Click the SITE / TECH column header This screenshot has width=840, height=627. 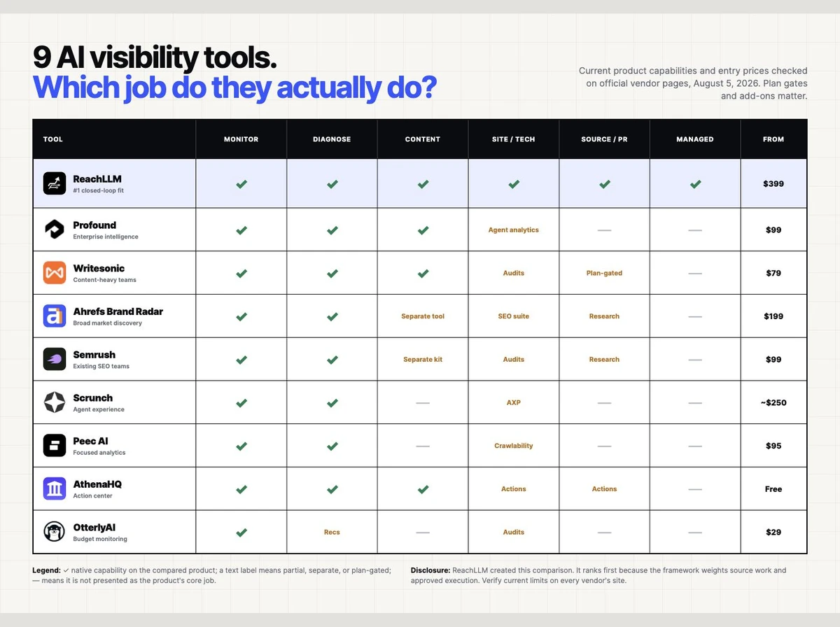[x=514, y=139]
